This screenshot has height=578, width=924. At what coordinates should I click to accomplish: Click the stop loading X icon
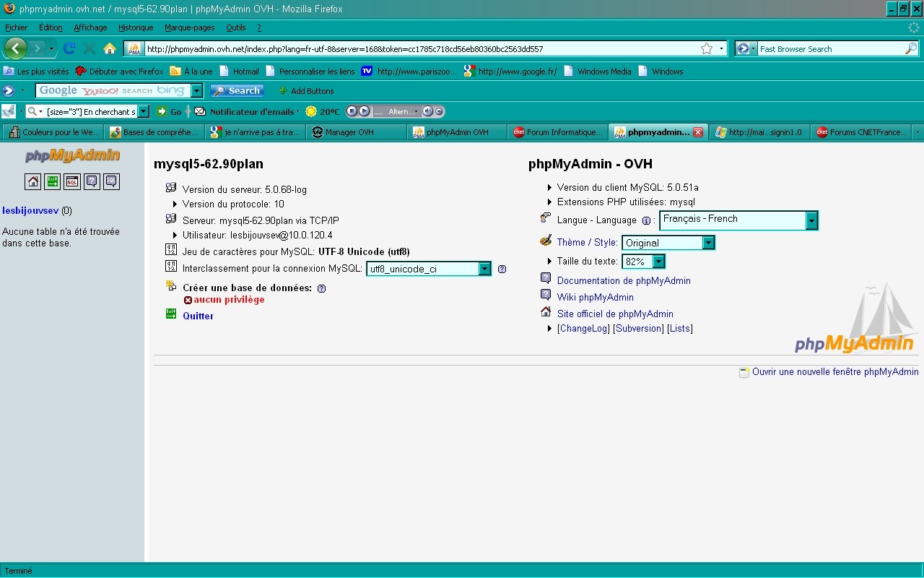(90, 48)
